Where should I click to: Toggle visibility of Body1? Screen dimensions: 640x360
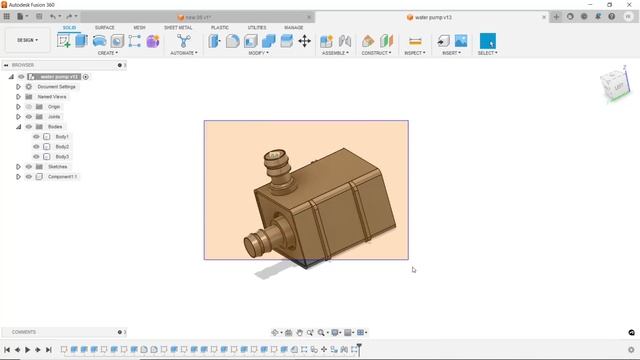click(x=36, y=137)
